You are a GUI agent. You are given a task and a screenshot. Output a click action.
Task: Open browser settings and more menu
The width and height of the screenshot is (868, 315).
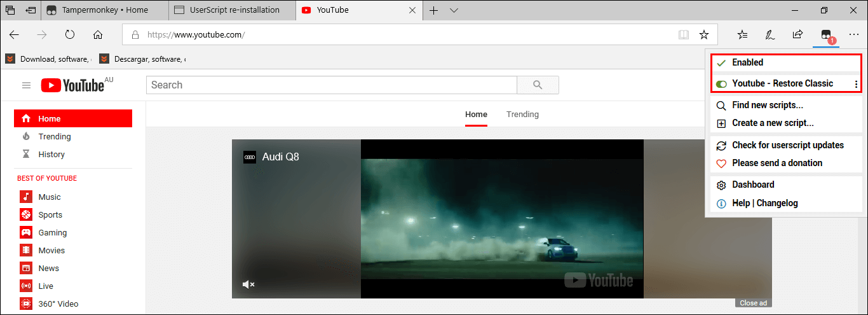pos(853,35)
